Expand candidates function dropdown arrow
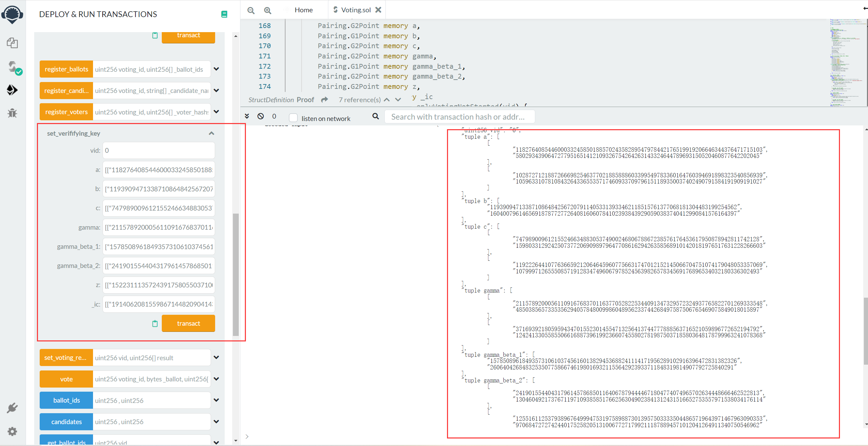The image size is (868, 446). point(216,421)
